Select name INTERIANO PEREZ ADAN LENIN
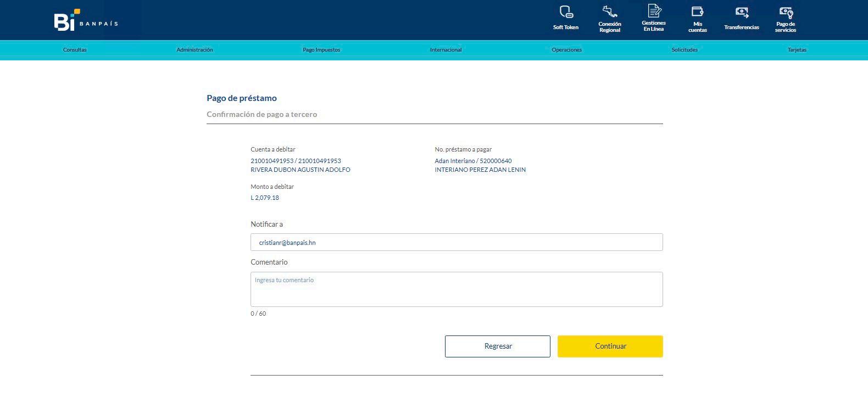The height and width of the screenshot is (403, 868). pyautogui.click(x=480, y=170)
